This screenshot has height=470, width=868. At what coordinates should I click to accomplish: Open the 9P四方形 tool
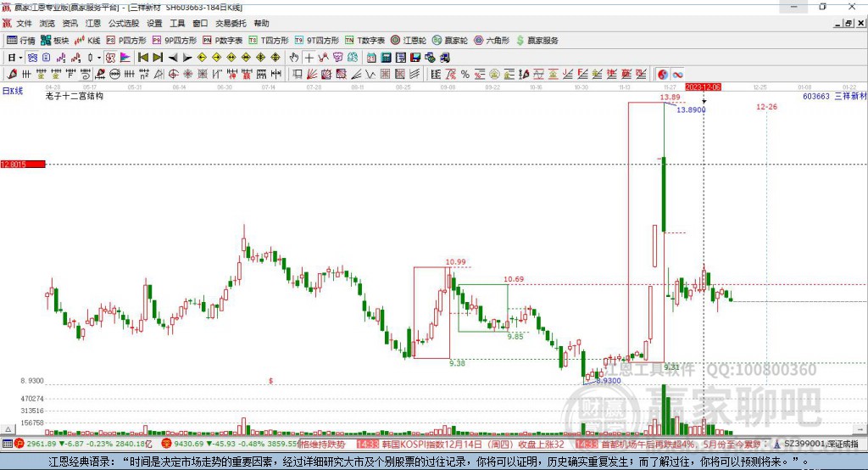[x=175, y=41]
